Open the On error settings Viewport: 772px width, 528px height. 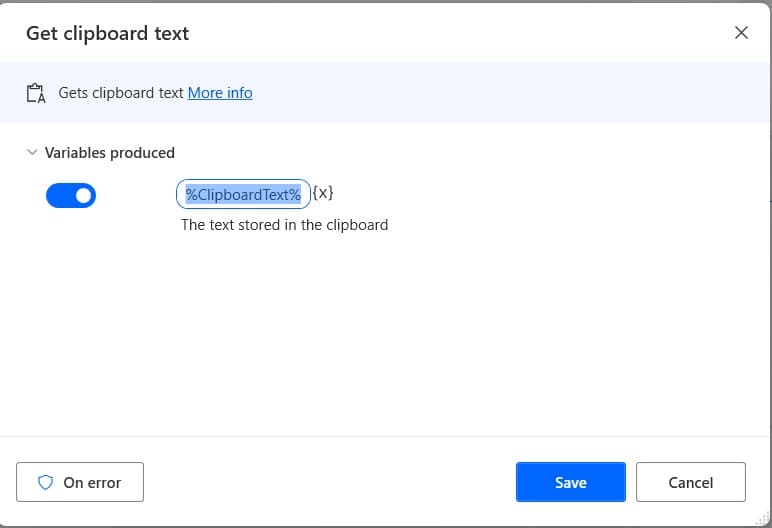point(80,482)
